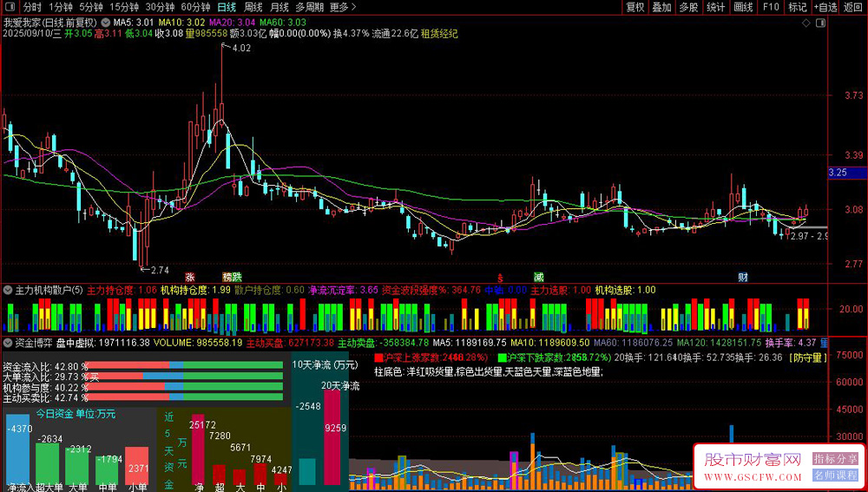Switch to the 分时 intraday tab
Screen dimensions: 868x492
[x=32, y=7]
